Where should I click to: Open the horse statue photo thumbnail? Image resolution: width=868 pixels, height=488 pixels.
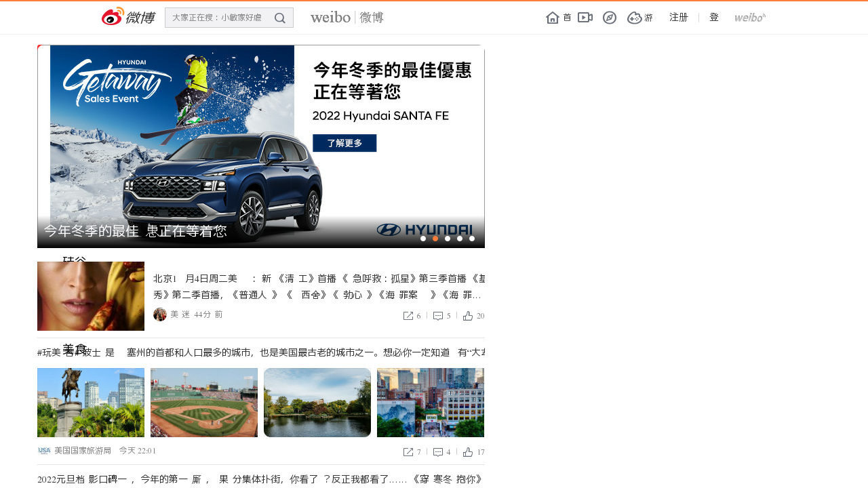91,403
